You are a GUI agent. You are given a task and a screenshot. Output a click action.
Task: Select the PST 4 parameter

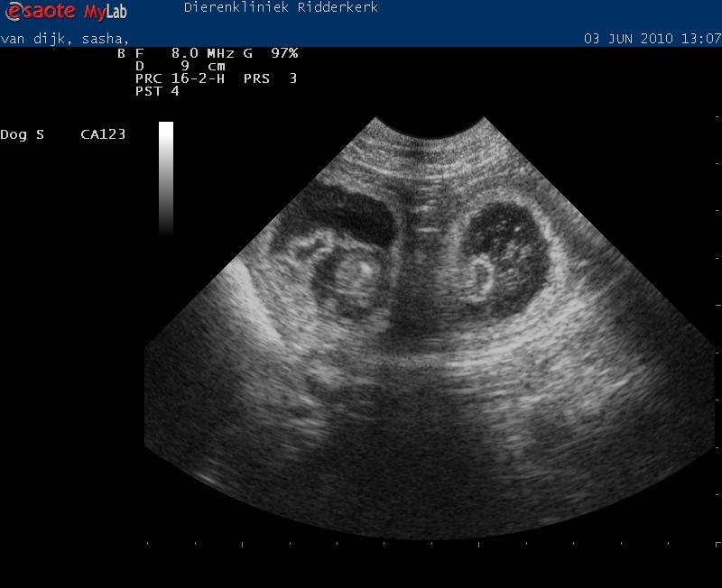click(157, 91)
